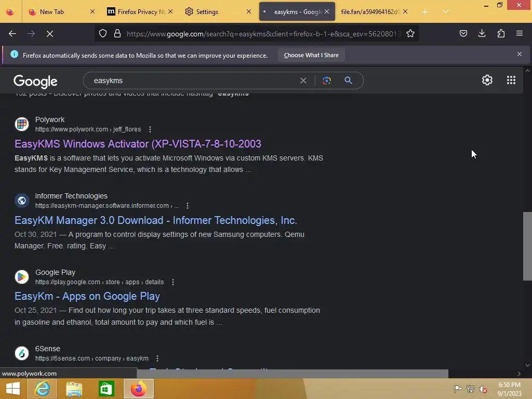The width and height of the screenshot is (532, 399).
Task: Open Windows Store from taskbar
Action: (x=106, y=389)
